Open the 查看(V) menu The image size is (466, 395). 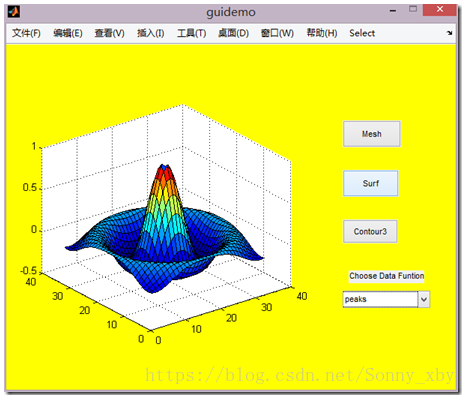(x=109, y=33)
